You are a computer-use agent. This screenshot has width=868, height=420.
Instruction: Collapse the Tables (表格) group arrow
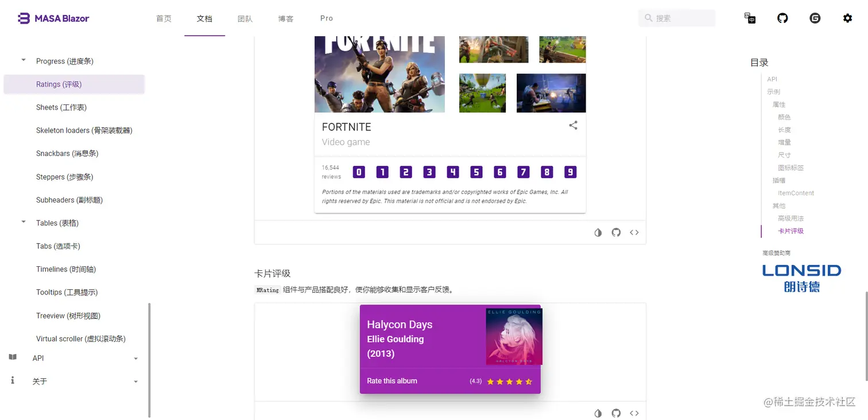[x=24, y=221]
